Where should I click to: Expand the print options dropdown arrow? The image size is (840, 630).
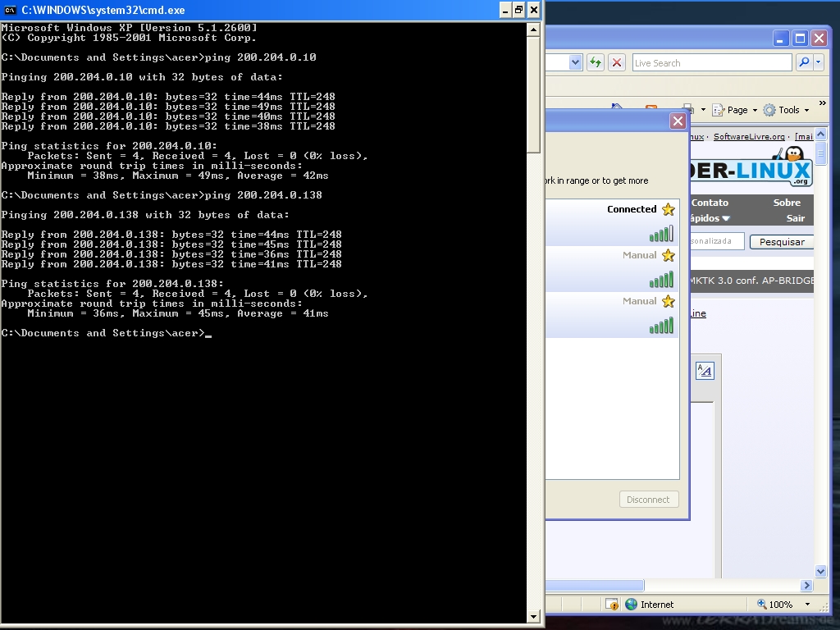coord(703,110)
